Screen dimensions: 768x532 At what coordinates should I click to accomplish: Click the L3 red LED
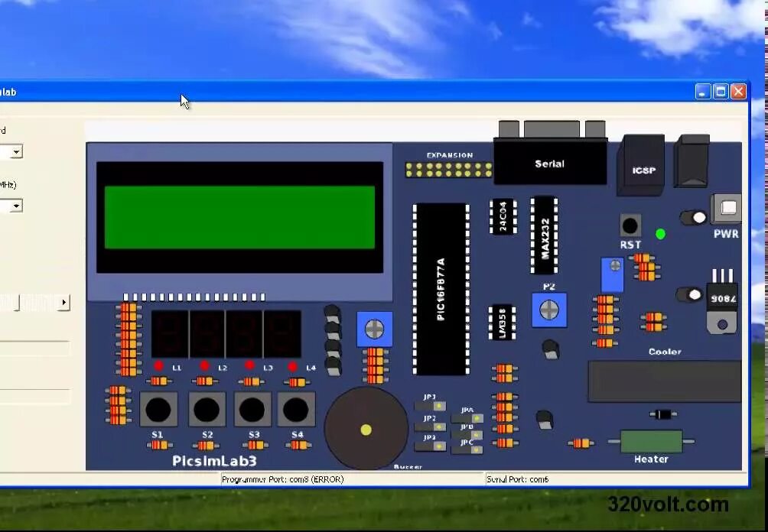point(250,365)
